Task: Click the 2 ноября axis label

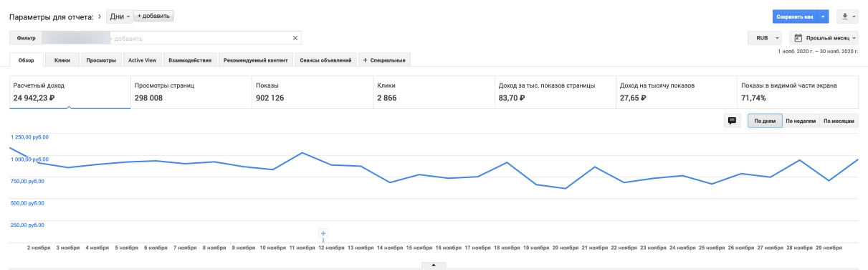Action: click(39, 248)
